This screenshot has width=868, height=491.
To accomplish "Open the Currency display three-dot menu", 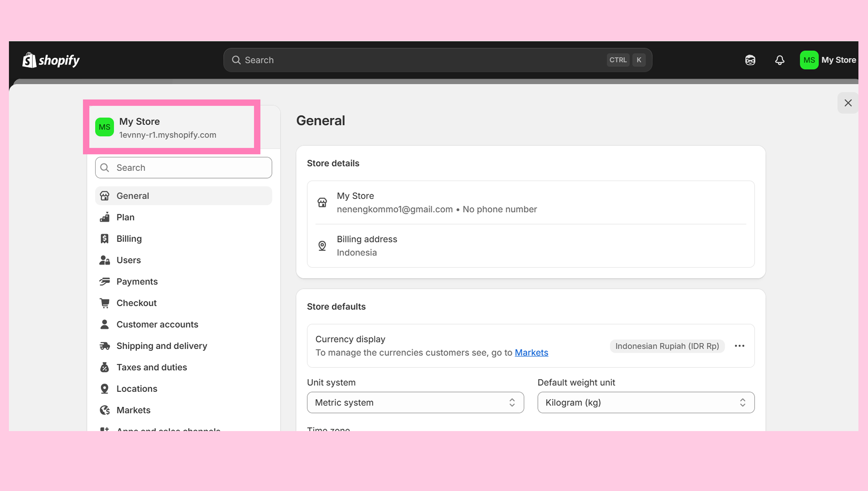I will pos(739,346).
